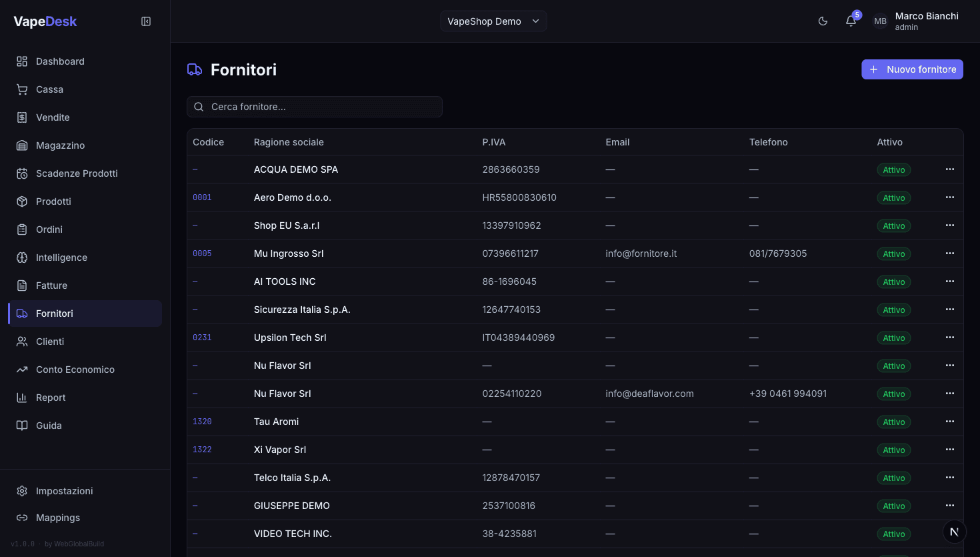980x557 pixels.
Task: Click the Scadenze Prodotti calendar icon
Action: pyautogui.click(x=22, y=173)
